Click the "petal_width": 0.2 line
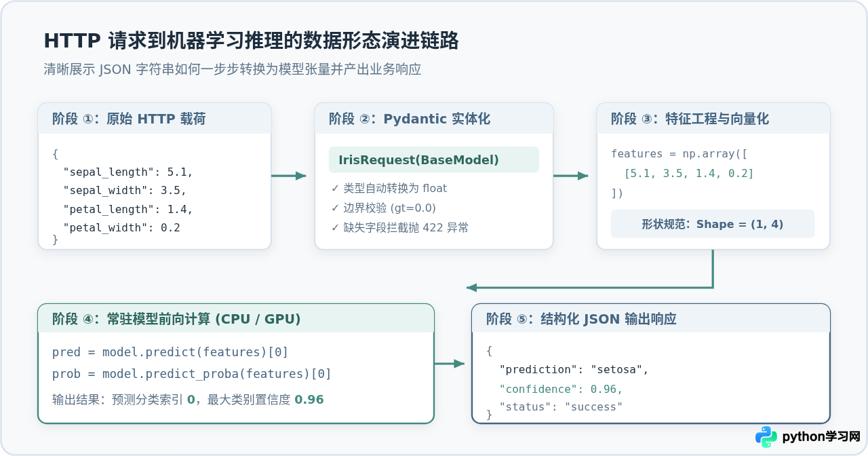Image resolution: width=868 pixels, height=456 pixels. pyautogui.click(x=121, y=227)
